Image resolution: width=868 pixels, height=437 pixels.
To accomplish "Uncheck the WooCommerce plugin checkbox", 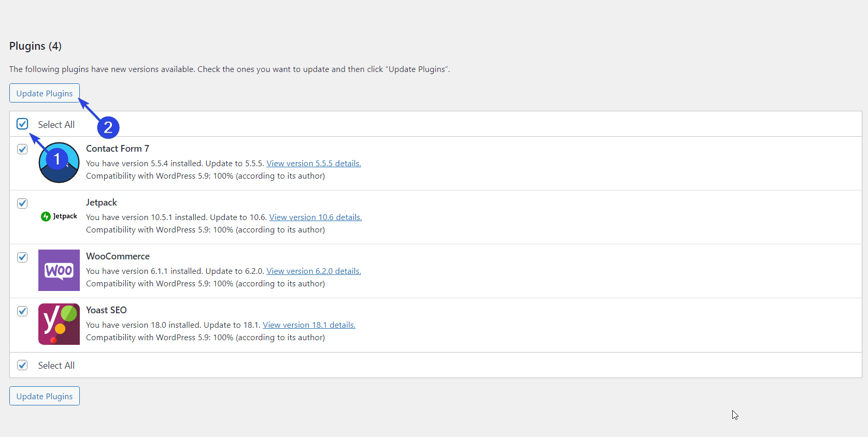I will [22, 257].
